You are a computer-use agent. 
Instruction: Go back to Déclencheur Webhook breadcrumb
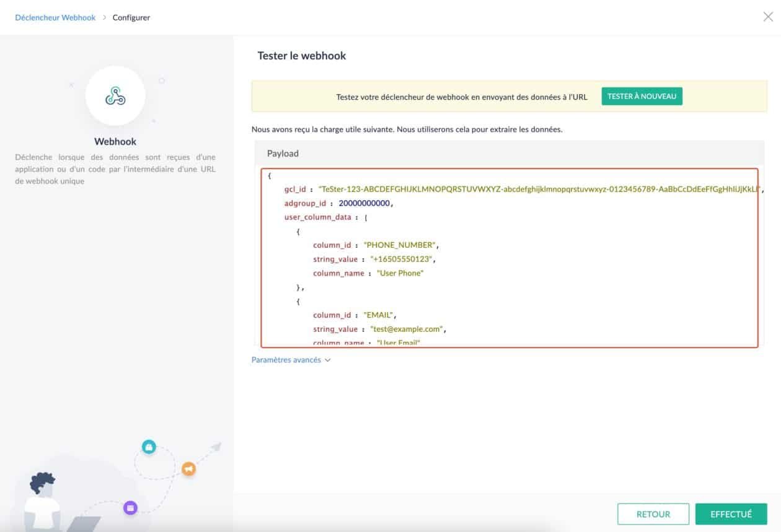tap(55, 18)
